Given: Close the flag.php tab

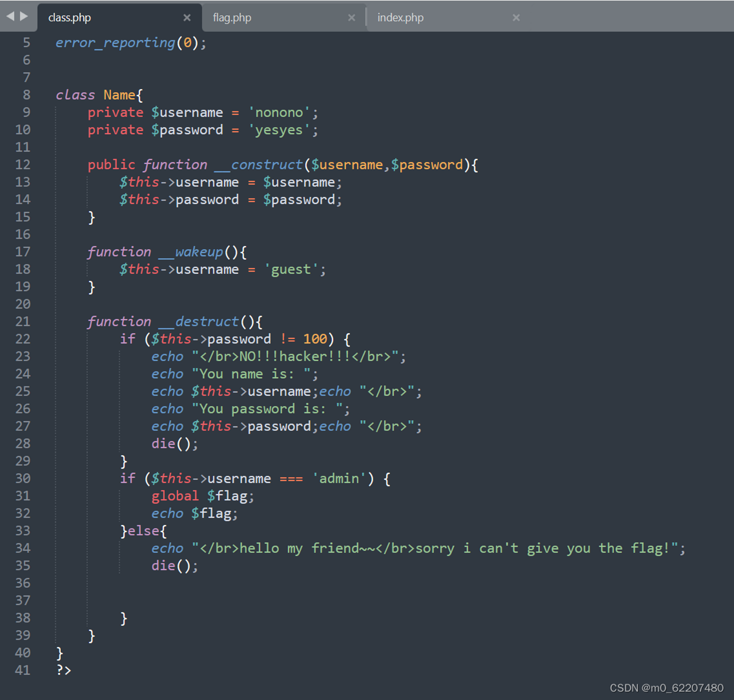Looking at the screenshot, I should 351,17.
